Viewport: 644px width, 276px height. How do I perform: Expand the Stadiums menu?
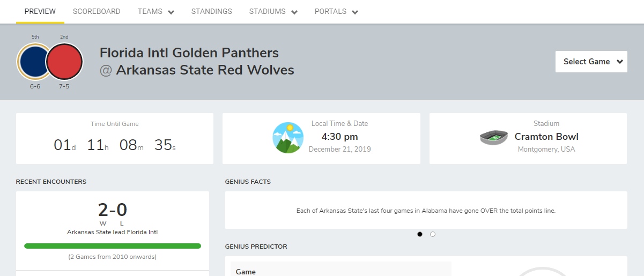273,12
